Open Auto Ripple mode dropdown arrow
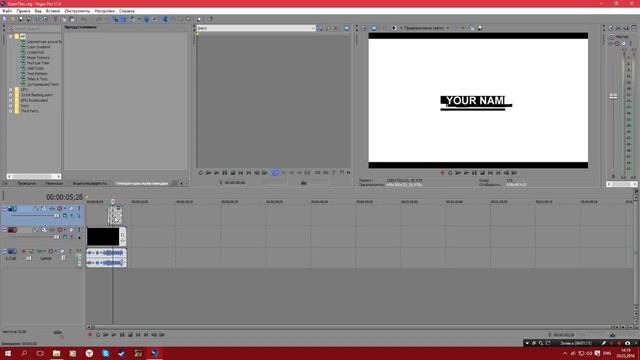 (x=139, y=19)
